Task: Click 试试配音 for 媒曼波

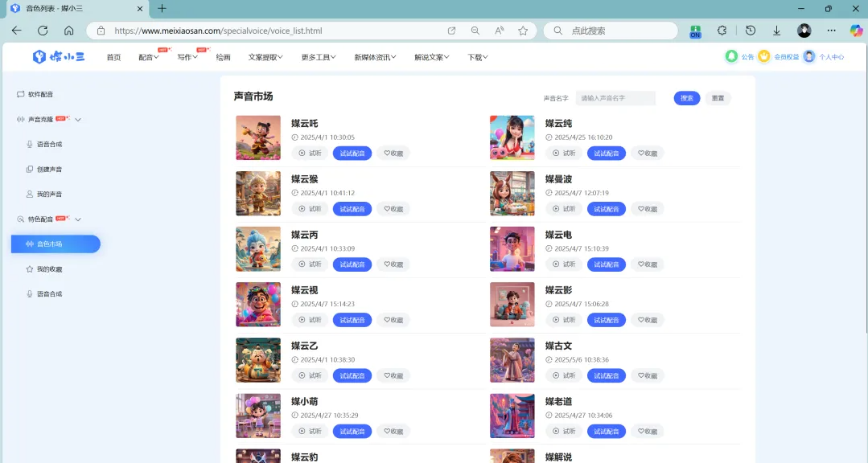Action: coord(607,209)
